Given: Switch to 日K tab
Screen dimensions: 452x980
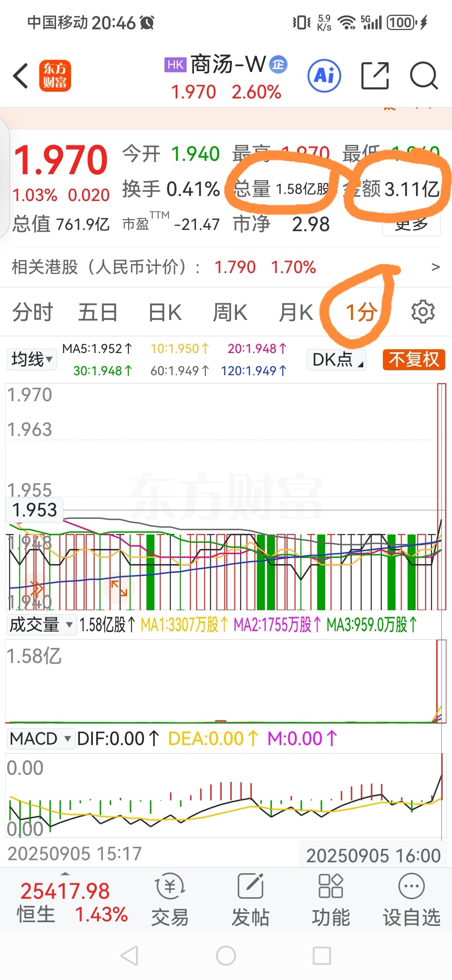Looking at the screenshot, I should click(x=165, y=312).
